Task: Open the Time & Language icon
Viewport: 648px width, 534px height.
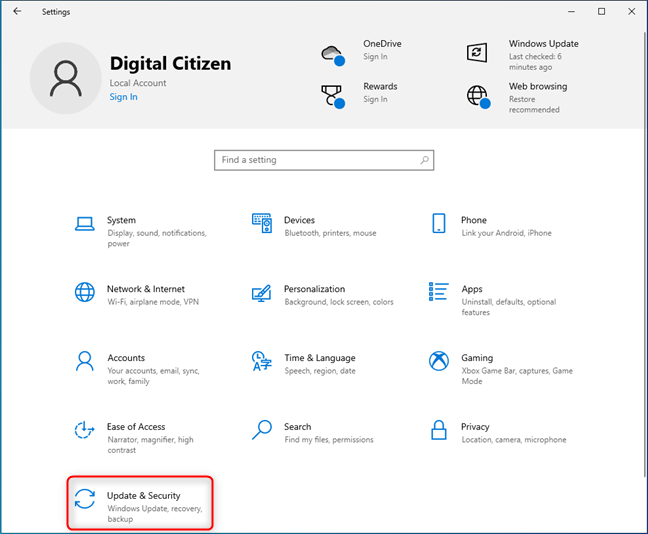Action: pos(262,361)
